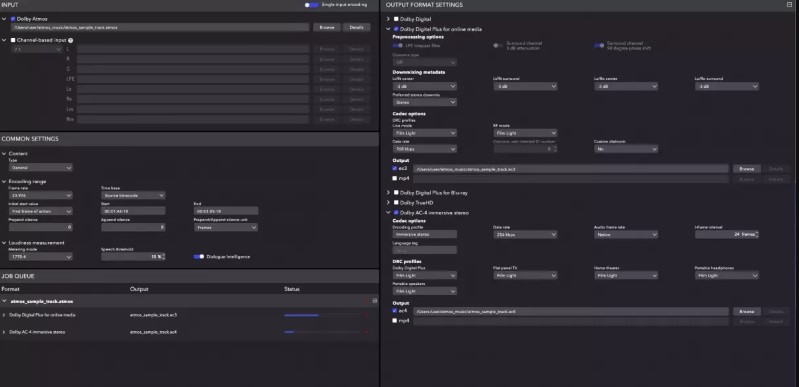This screenshot has width=799, height=387.
Task: Expand Dolby Digital Plus job in the queue
Action: (4, 315)
